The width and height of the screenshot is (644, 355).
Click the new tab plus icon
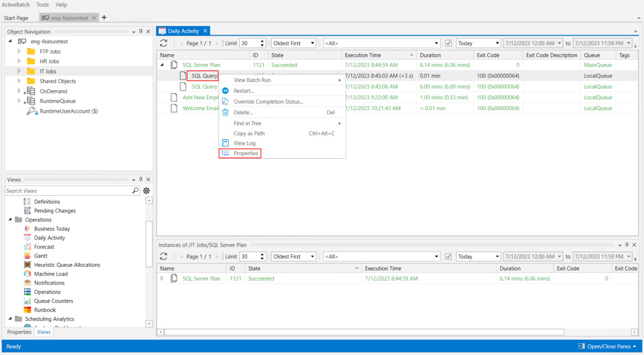tap(104, 18)
